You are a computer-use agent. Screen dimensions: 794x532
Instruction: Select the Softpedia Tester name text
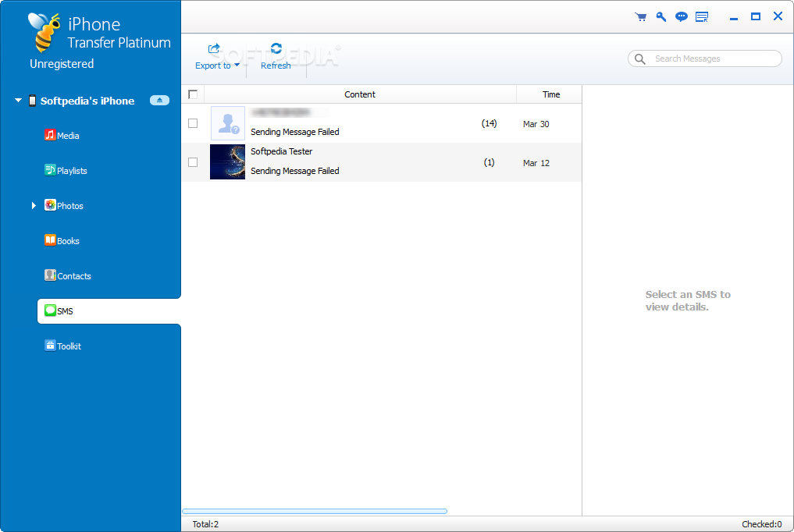pos(282,151)
